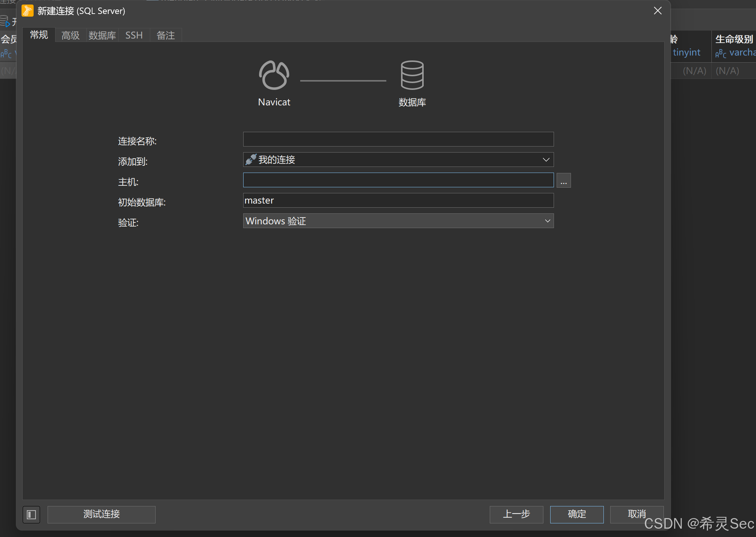Image resolution: width=756 pixels, height=537 pixels.
Task: Click the 连接名称 input field
Action: pyautogui.click(x=398, y=139)
